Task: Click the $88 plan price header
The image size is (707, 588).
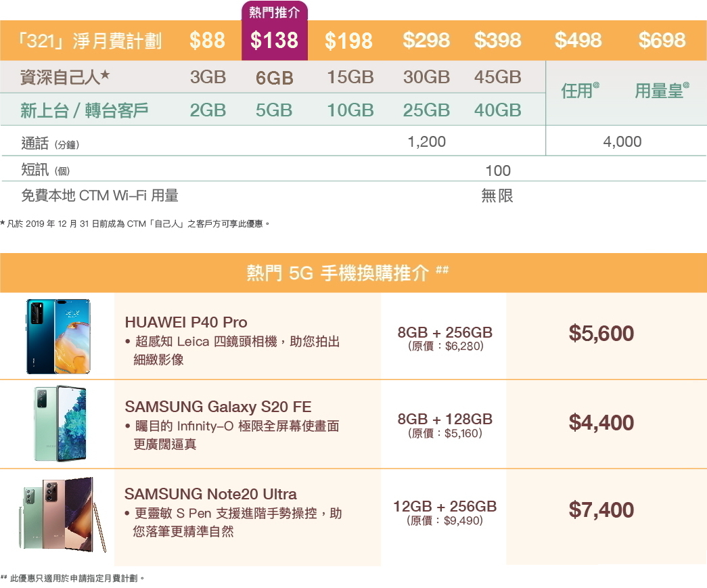Action: click(x=207, y=40)
